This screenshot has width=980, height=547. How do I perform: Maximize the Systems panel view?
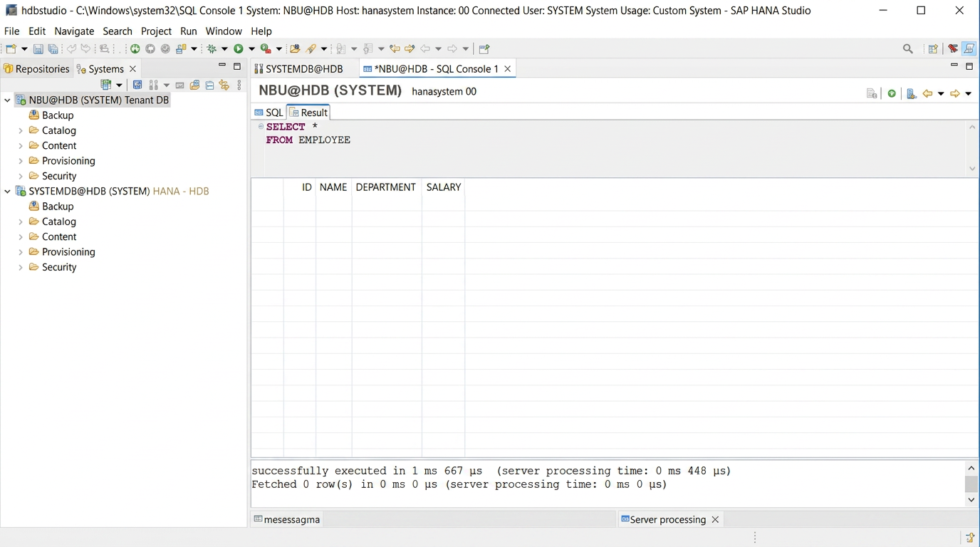(237, 67)
